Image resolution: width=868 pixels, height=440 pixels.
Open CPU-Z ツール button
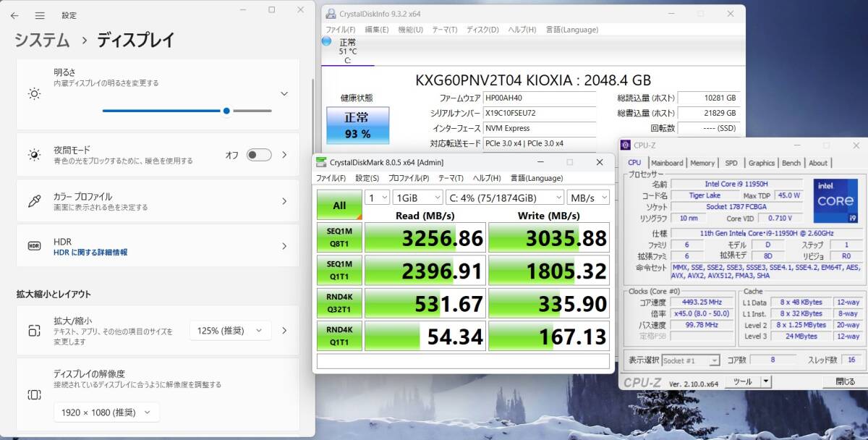pos(742,381)
